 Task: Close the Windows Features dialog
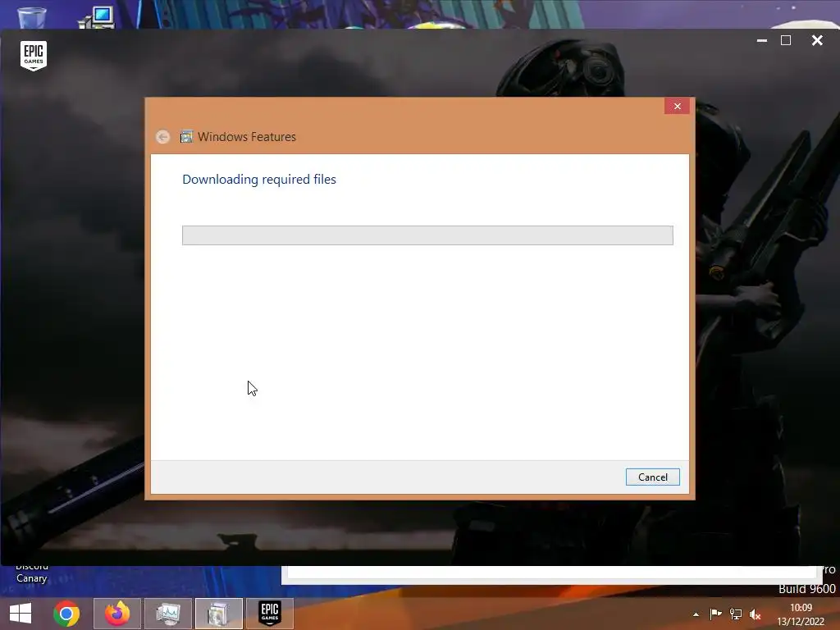click(x=677, y=106)
